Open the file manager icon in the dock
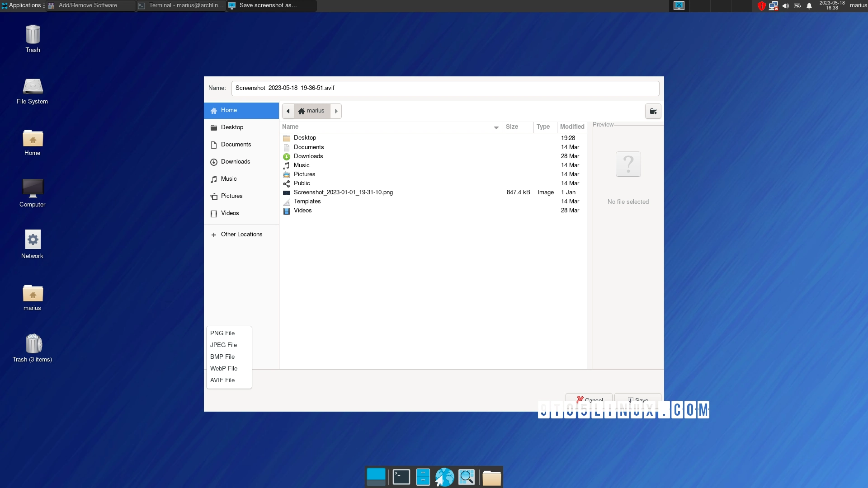 pyautogui.click(x=492, y=477)
